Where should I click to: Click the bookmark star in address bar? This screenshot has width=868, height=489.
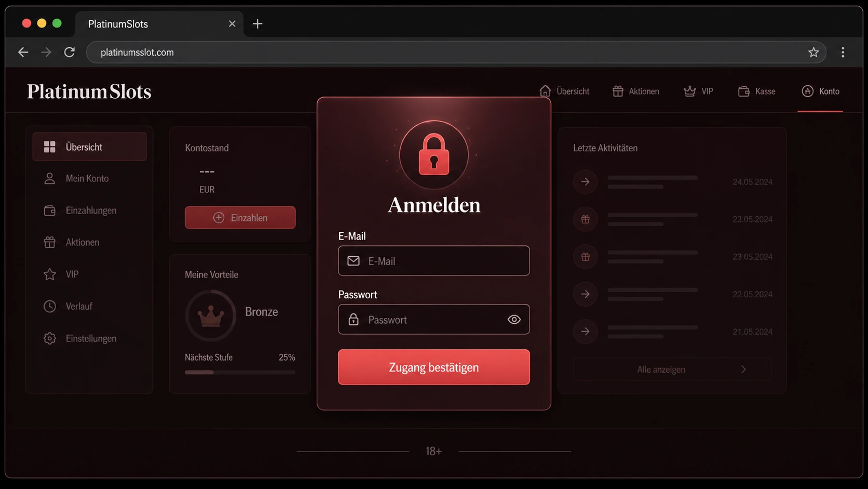(813, 52)
